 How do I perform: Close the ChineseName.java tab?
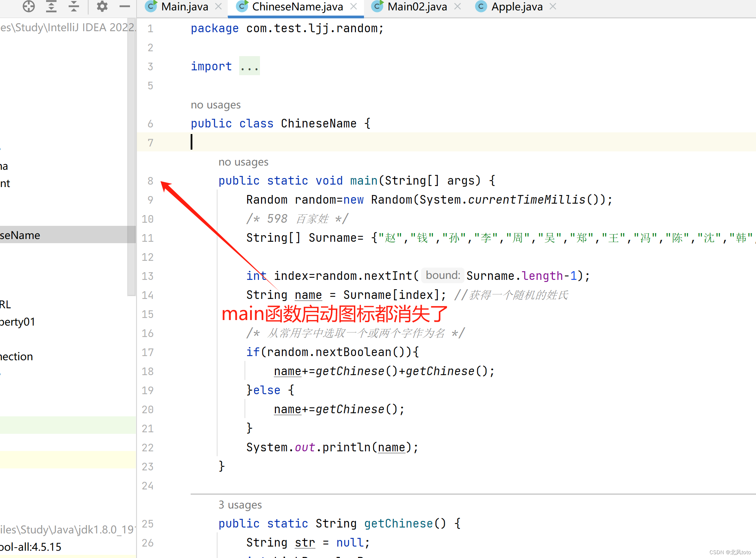click(x=354, y=7)
